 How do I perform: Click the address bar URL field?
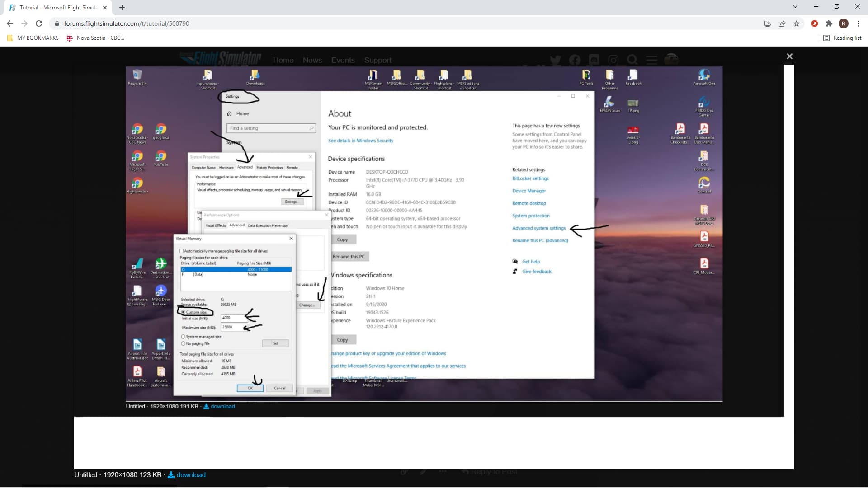coord(407,23)
